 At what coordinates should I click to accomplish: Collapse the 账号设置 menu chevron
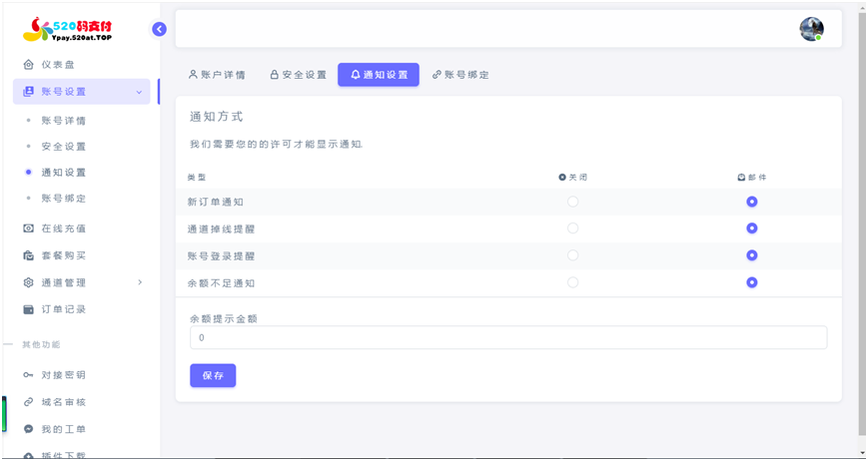(x=139, y=92)
